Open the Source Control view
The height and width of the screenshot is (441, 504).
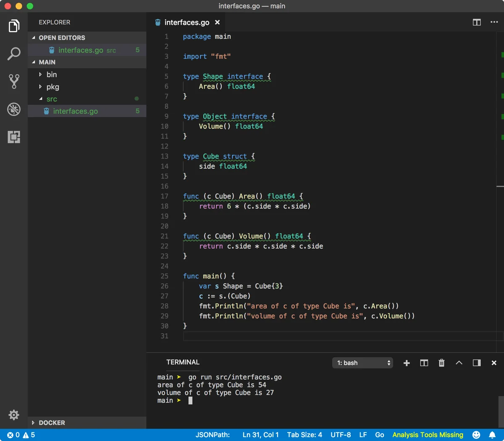pos(14,81)
